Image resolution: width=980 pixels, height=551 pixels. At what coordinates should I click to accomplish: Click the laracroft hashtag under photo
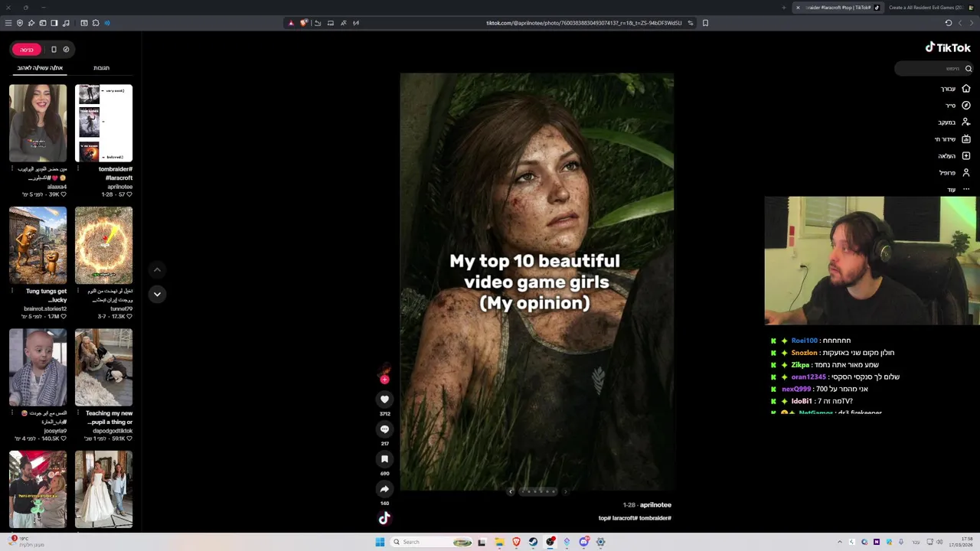click(x=625, y=518)
